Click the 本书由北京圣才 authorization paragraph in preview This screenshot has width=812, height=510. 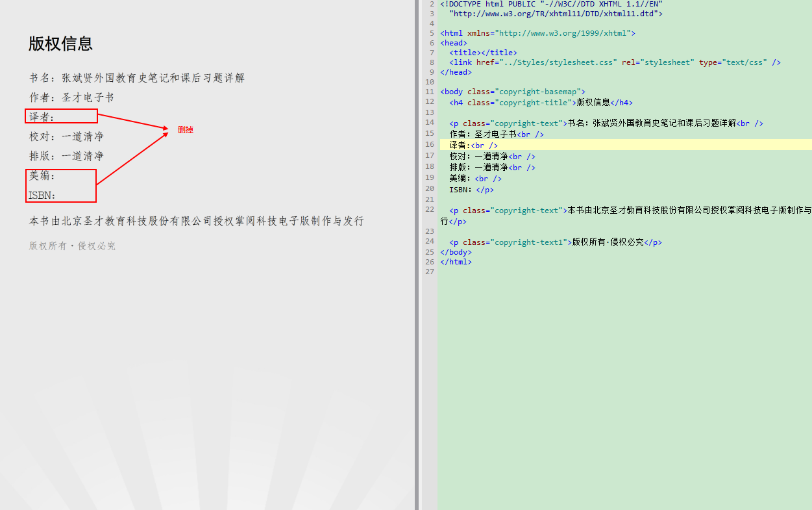[x=196, y=221]
